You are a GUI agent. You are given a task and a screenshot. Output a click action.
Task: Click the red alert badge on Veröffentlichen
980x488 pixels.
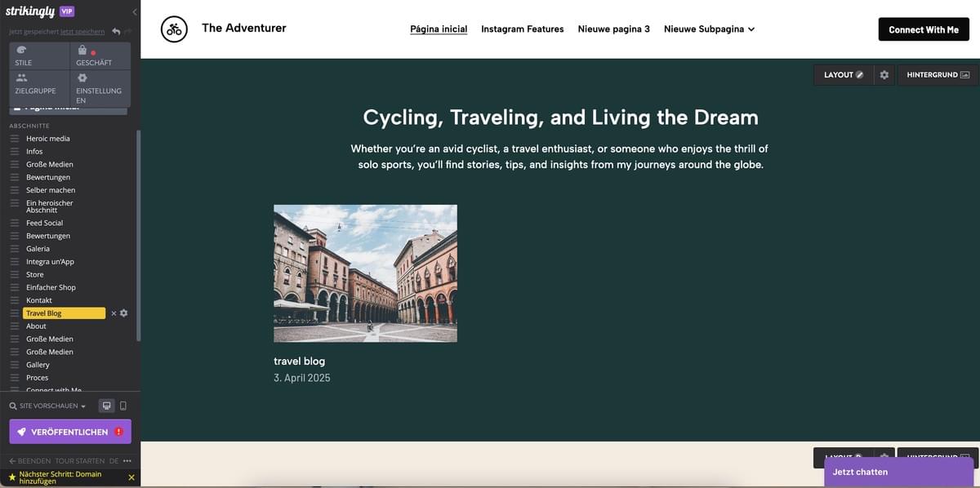pos(118,432)
